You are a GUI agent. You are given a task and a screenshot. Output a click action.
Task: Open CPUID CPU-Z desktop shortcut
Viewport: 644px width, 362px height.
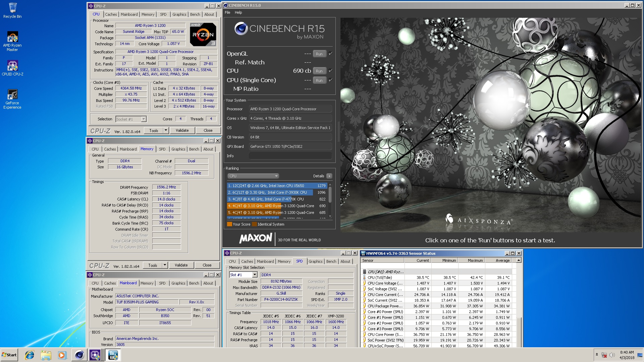(x=12, y=68)
